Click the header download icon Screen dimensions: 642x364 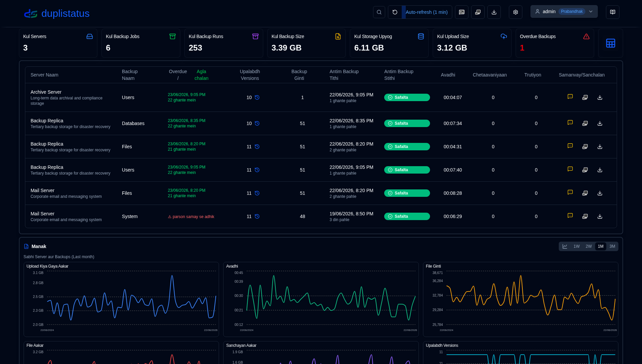pos(494,12)
